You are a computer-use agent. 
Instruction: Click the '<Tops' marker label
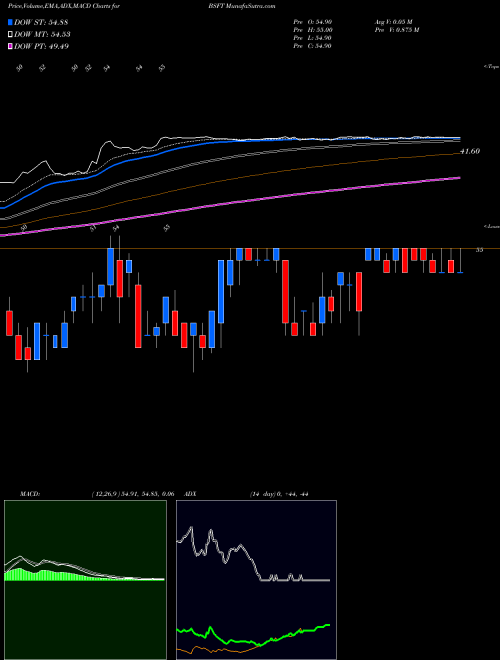pyautogui.click(x=492, y=67)
